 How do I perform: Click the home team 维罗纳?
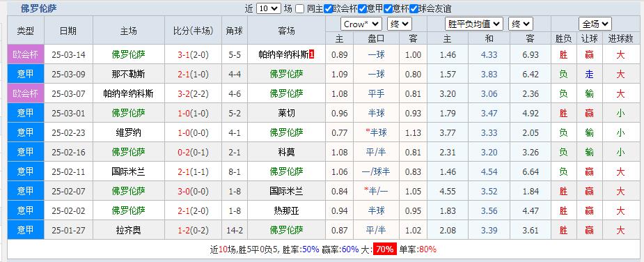click(x=128, y=132)
